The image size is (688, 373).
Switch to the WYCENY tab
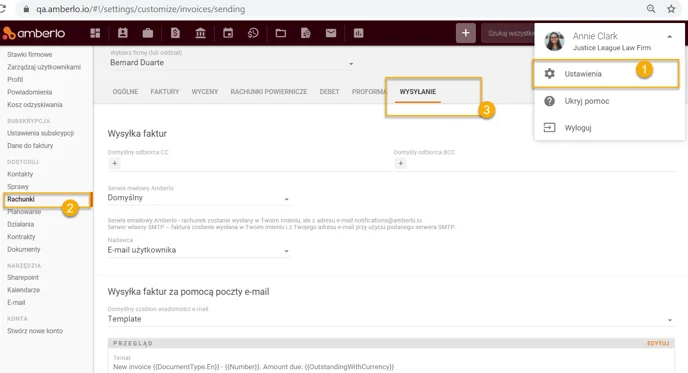click(205, 92)
